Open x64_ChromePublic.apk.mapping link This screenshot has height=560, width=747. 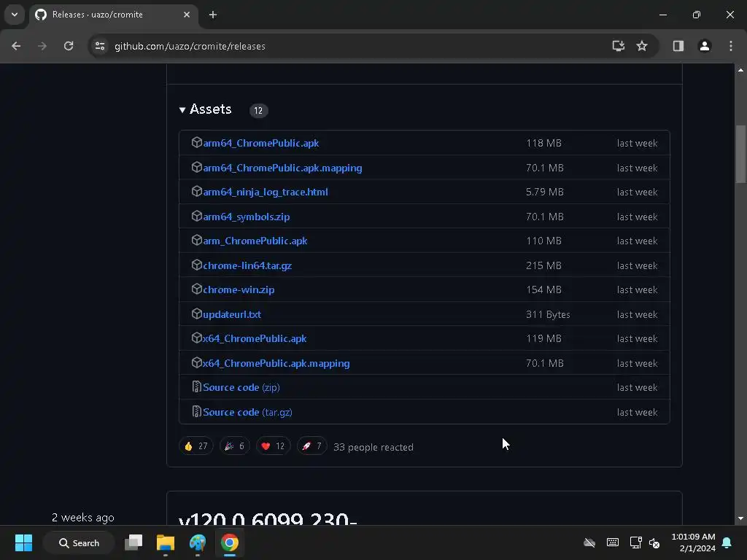coord(276,363)
